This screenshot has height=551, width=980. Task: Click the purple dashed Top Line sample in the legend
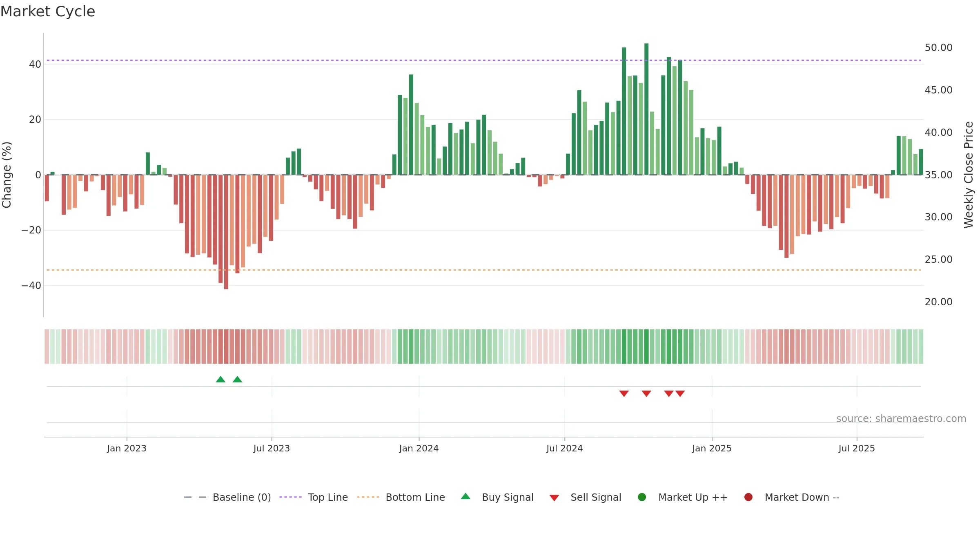[290, 497]
